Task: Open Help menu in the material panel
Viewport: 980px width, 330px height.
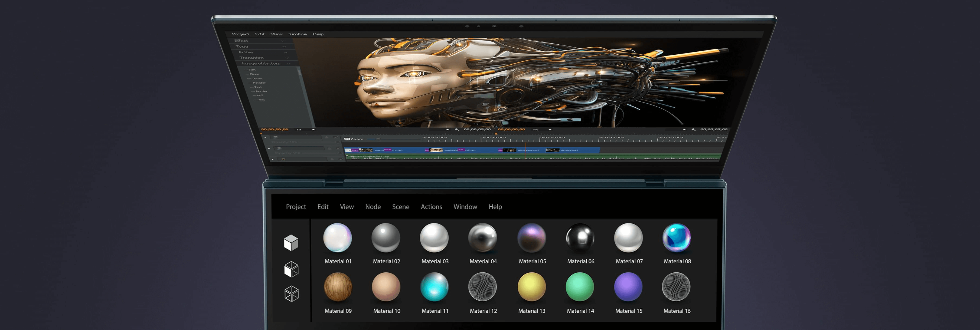Action: click(x=495, y=207)
